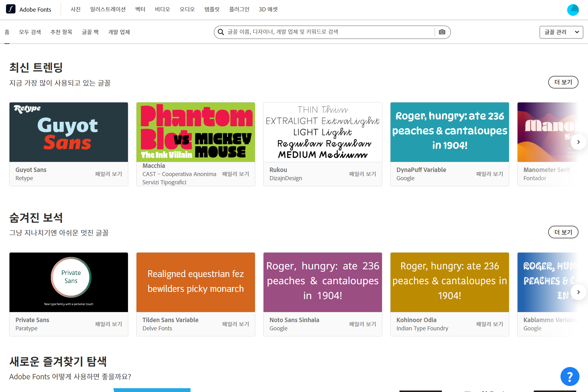Open the 오디오 menu item
Screen dimensions: 588x392
(187, 9)
